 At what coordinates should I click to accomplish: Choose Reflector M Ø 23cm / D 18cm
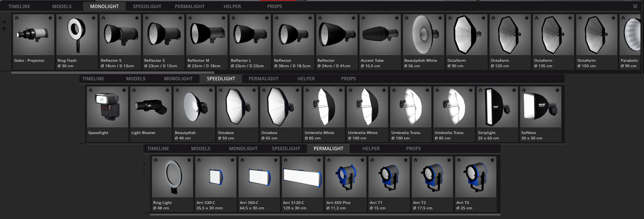click(x=207, y=42)
